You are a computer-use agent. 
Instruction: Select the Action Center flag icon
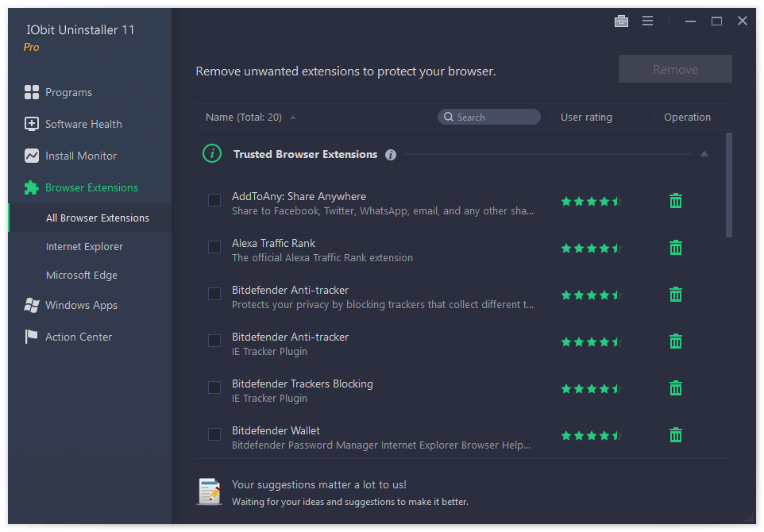point(26,337)
